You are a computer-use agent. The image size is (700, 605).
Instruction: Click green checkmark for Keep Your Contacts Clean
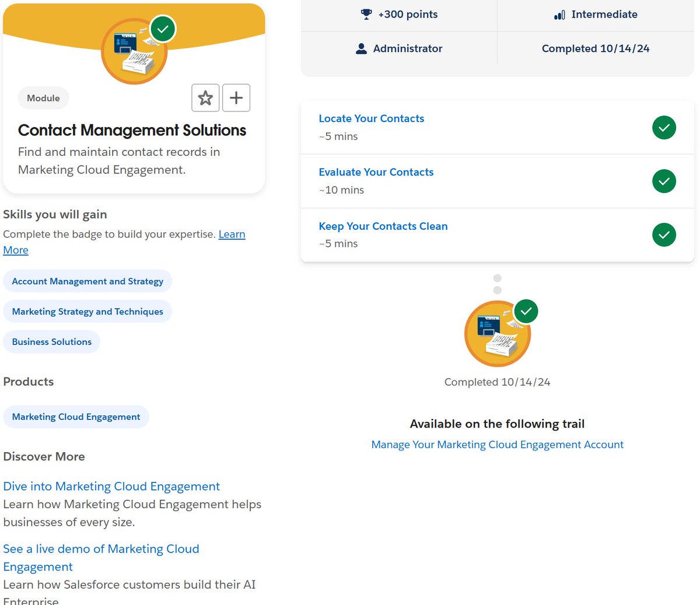(x=664, y=235)
